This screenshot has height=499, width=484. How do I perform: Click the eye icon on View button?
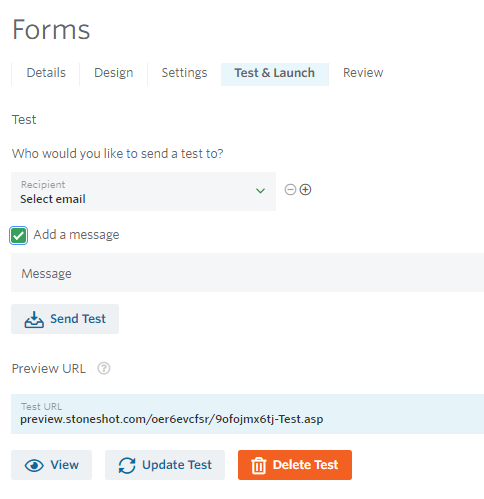click(34, 465)
